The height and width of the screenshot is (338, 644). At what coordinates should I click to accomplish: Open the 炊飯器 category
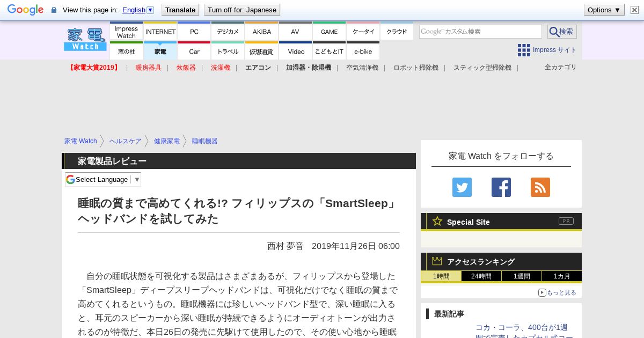pos(186,68)
